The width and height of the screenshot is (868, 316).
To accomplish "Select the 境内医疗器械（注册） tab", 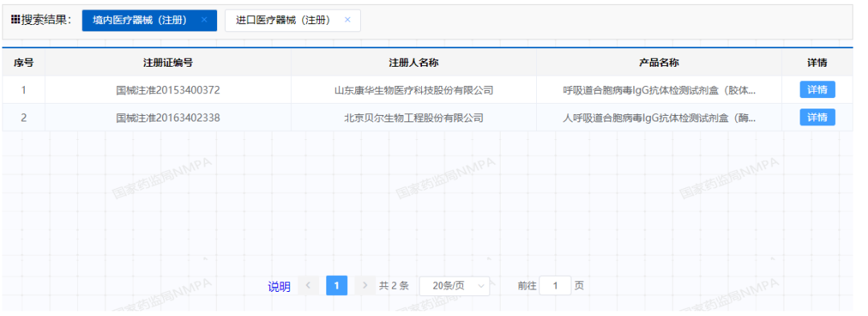I will point(149,20).
